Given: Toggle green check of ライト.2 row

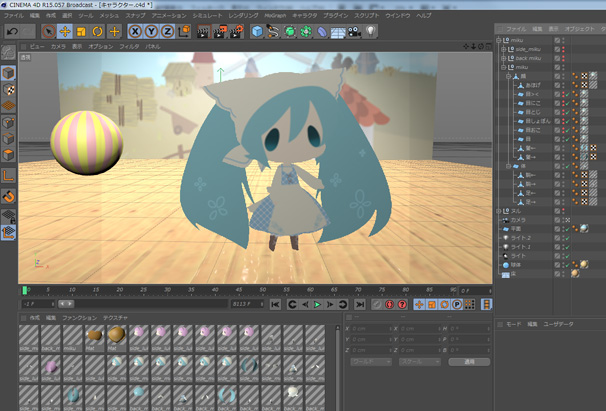Looking at the screenshot, I should [x=567, y=238].
